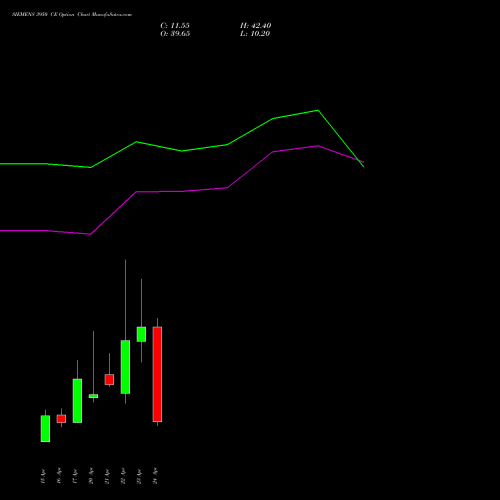This screenshot has height=500, width=500.
Task: Click the SIEMENS CE Option Chart title
Action: [x=72, y=14]
